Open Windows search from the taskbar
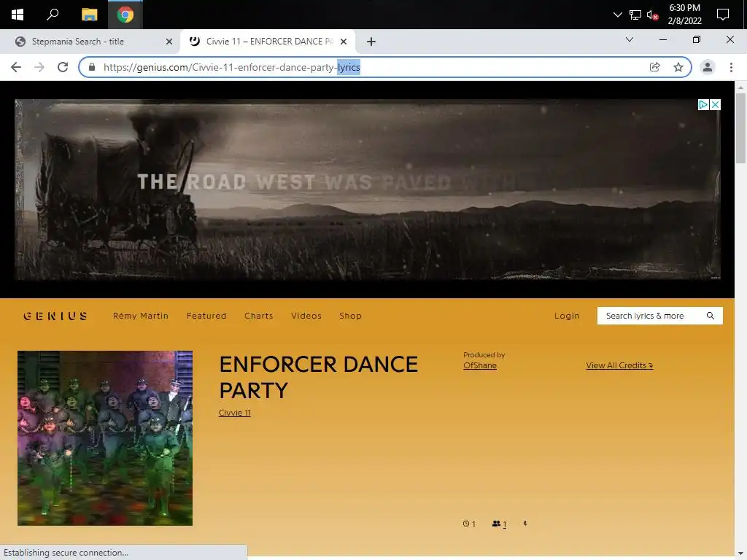Viewport: 747px width, 560px height. pyautogui.click(x=53, y=15)
